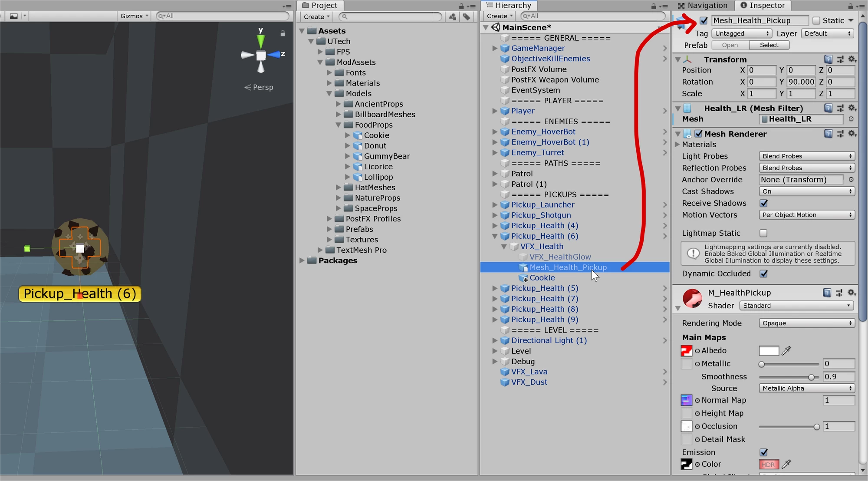The height and width of the screenshot is (481, 868).
Task: Click the Health_LR Mesh Filter preset icon
Action: [840, 108]
